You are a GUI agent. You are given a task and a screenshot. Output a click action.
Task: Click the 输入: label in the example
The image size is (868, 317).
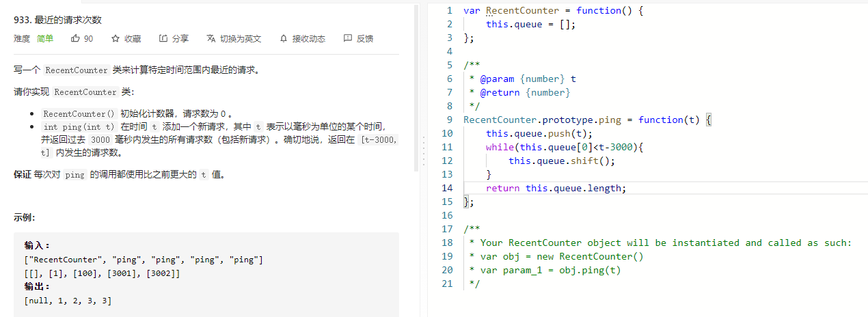tap(37, 245)
